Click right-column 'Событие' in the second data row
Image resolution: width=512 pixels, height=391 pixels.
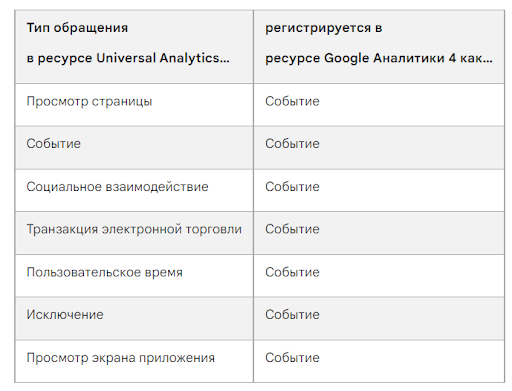coord(292,144)
